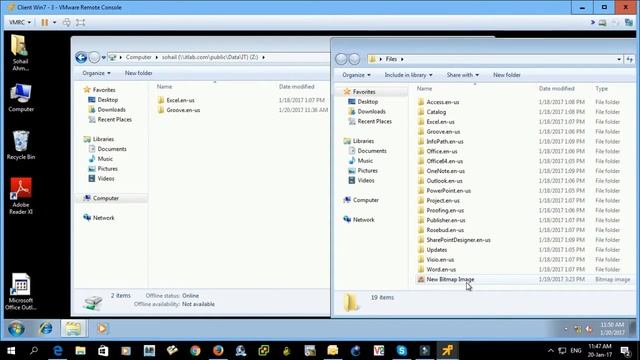Select Computer in left window navigation pane

pos(105,198)
